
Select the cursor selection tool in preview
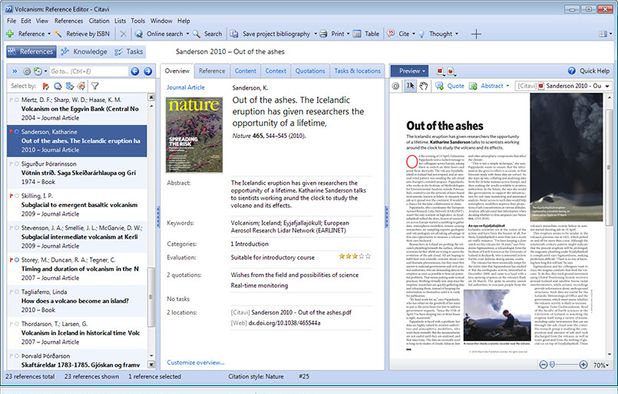[x=410, y=86]
